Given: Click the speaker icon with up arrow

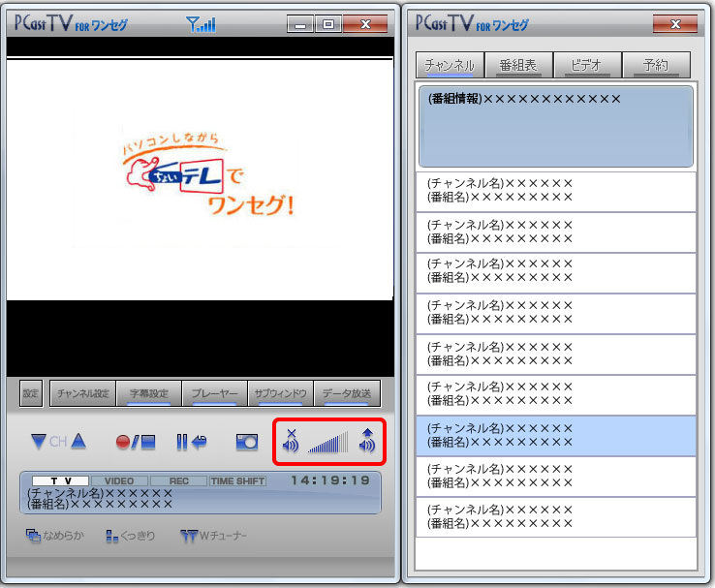Looking at the screenshot, I should click(x=366, y=441).
